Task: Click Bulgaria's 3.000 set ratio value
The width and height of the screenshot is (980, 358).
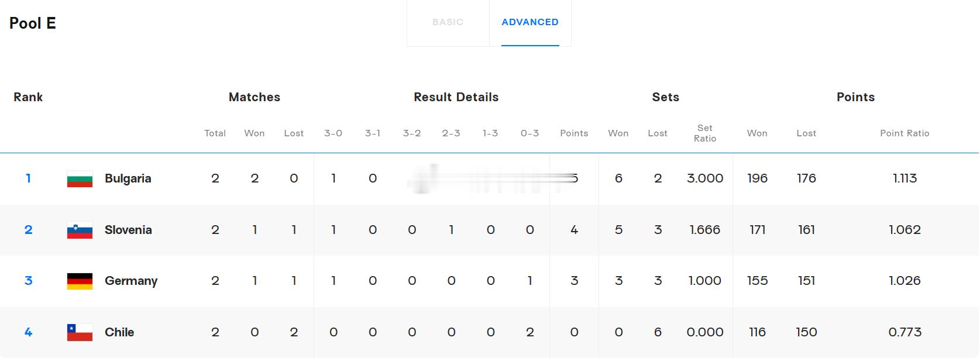Action: (705, 178)
